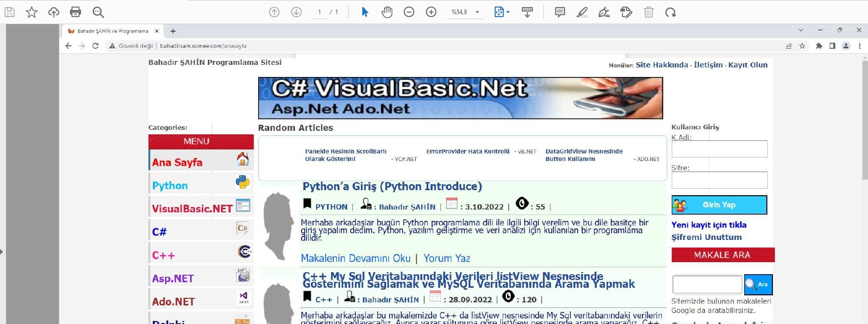Open the Makalenin Devamını Oku link
The image size is (868, 324).
355,258
